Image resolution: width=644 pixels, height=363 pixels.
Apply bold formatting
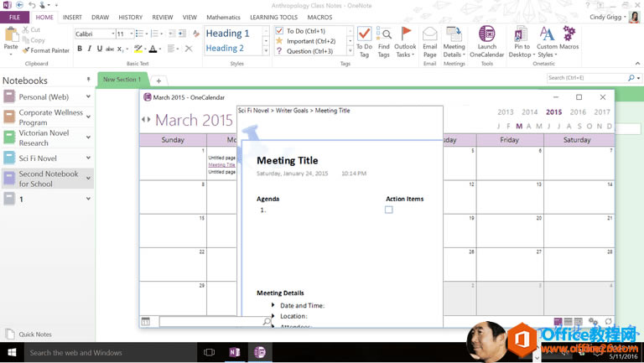(x=80, y=49)
